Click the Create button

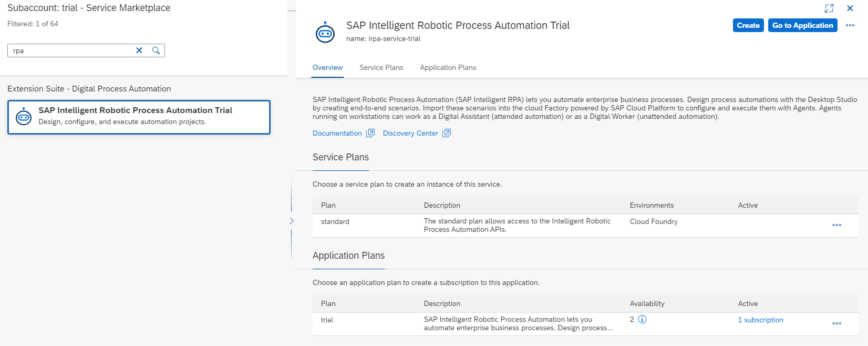[x=748, y=25]
